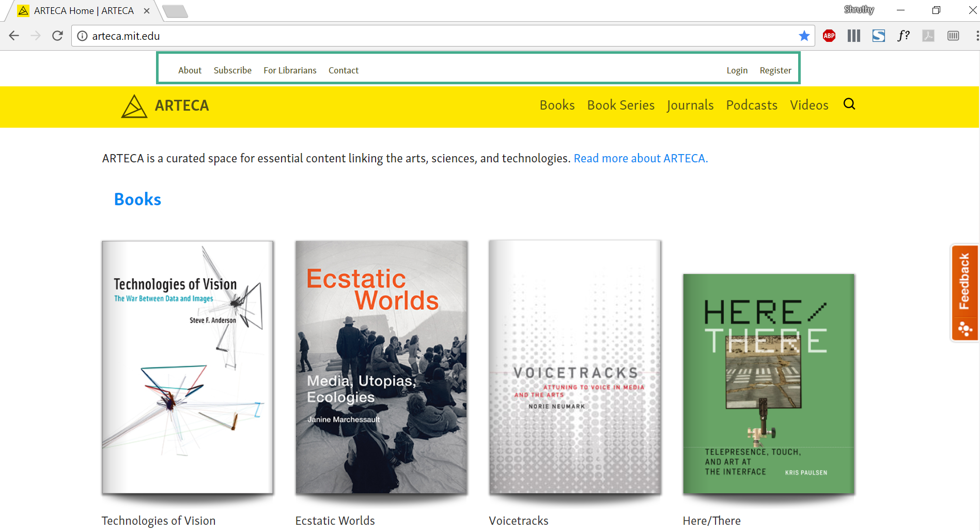The image size is (980, 531).
Task: Select the ARTECA Home browser tab
Action: [83, 11]
